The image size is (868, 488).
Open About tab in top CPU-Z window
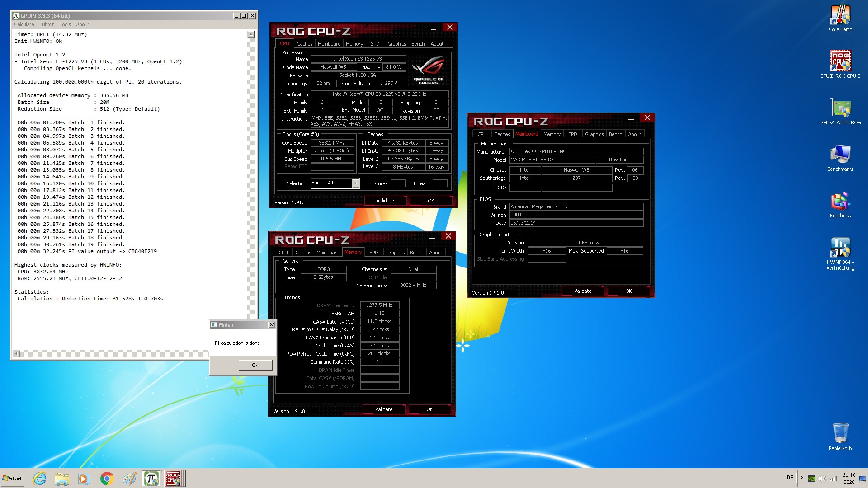[437, 44]
